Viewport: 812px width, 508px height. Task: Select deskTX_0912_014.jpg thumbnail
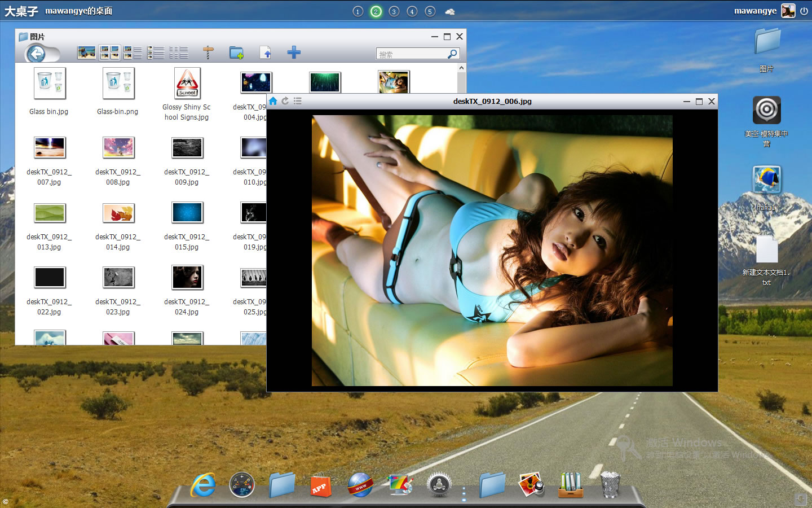[118, 213]
